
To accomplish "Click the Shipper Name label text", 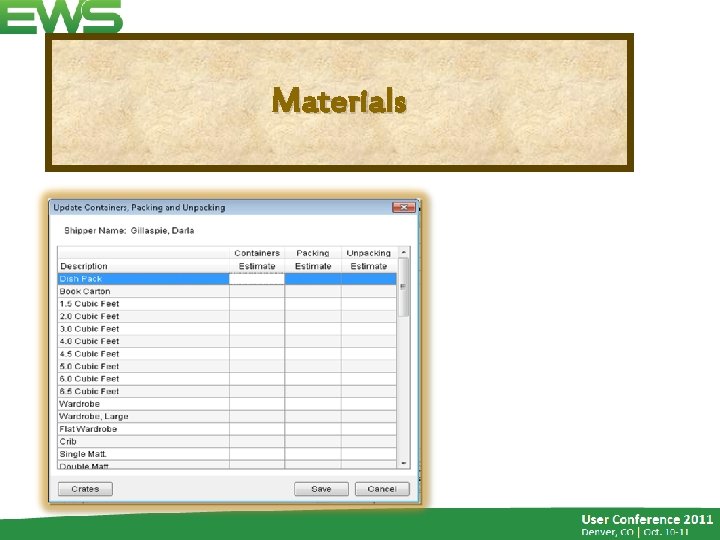I will click(95, 231).
